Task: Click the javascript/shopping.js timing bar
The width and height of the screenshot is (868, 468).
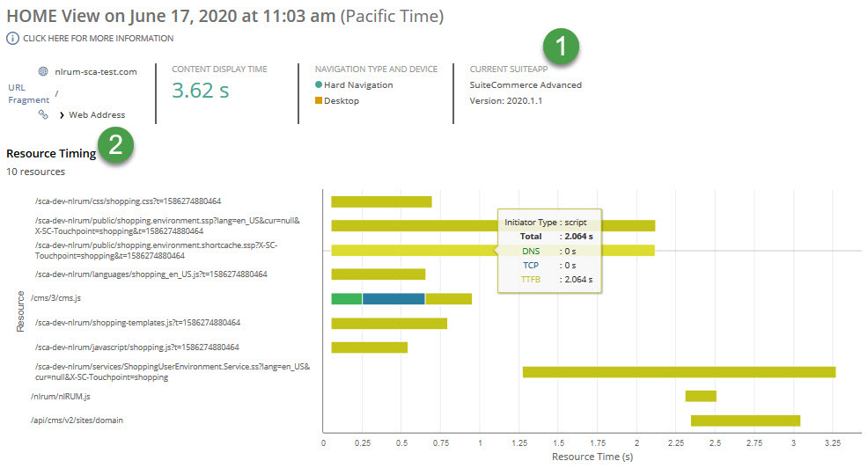Action: click(369, 347)
